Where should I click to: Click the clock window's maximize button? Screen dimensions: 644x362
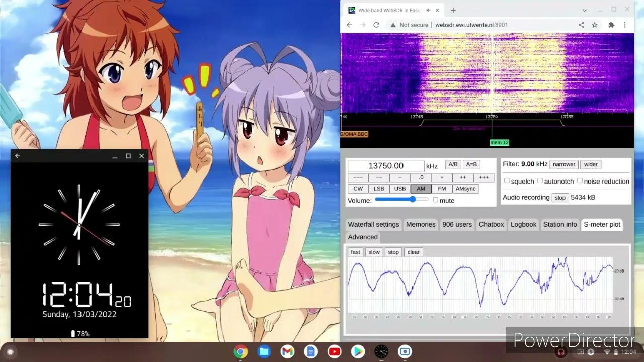pos(128,156)
